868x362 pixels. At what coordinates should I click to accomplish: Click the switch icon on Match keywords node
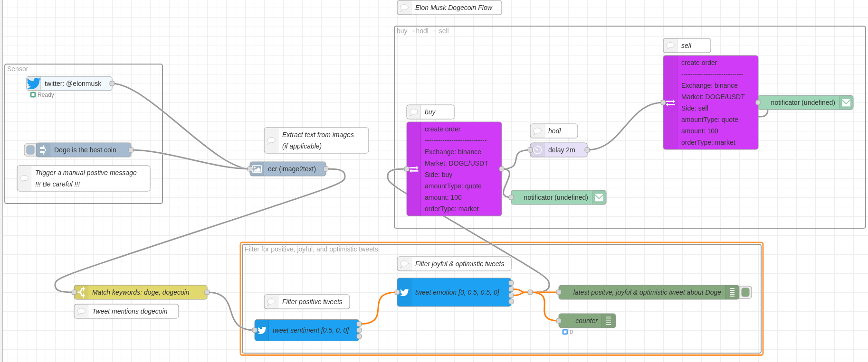pyautogui.click(x=81, y=292)
